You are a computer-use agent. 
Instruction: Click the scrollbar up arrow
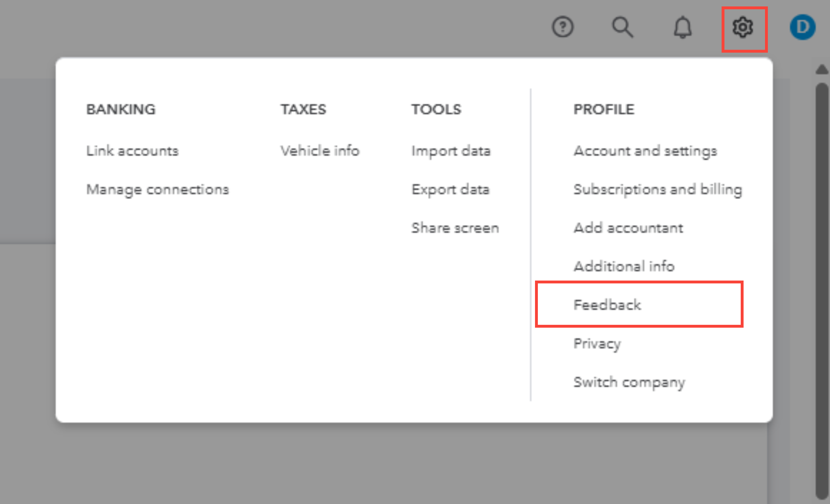[x=822, y=69]
